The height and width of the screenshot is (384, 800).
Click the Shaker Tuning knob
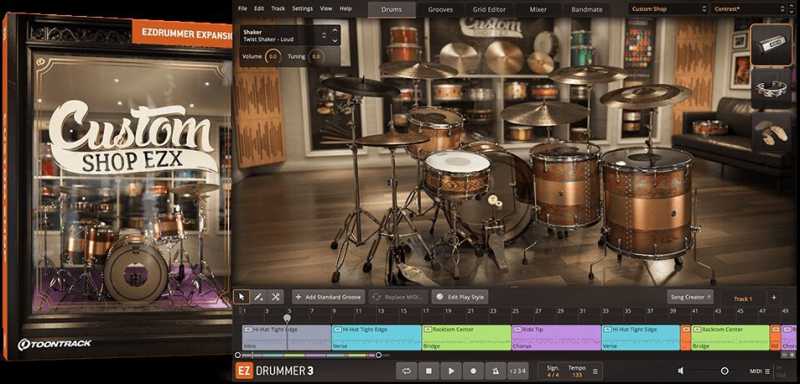tap(317, 57)
